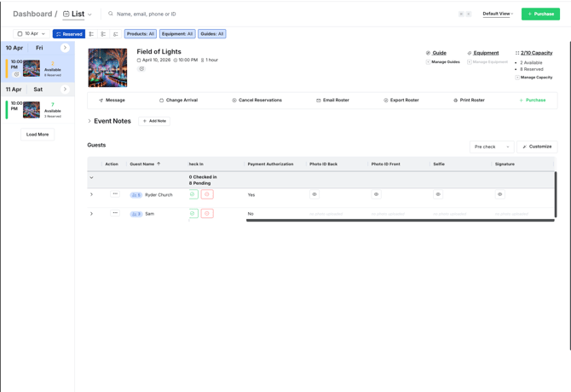This screenshot has height=392, width=571.
Task: Click the search field for name, email, phone
Action: coord(146,14)
